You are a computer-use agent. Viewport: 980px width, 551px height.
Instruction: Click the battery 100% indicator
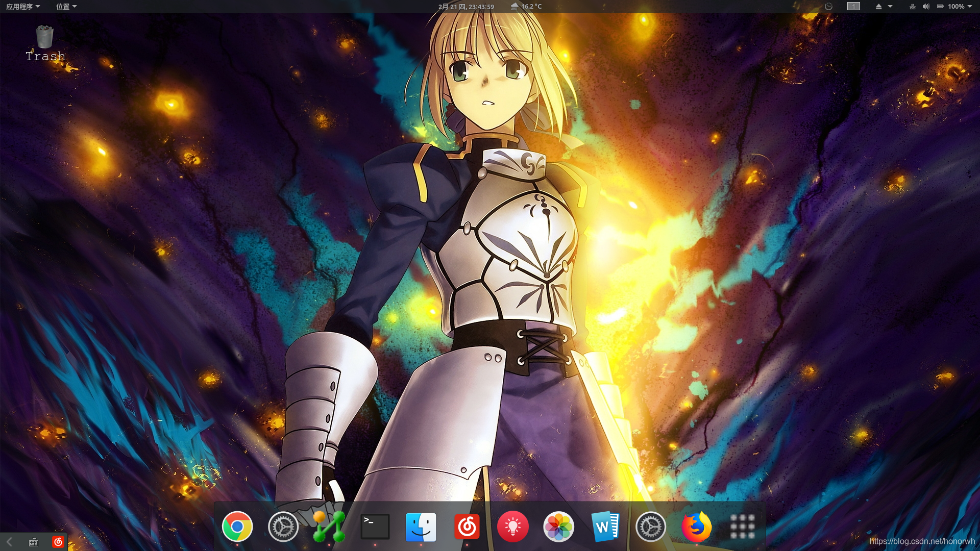(x=951, y=7)
